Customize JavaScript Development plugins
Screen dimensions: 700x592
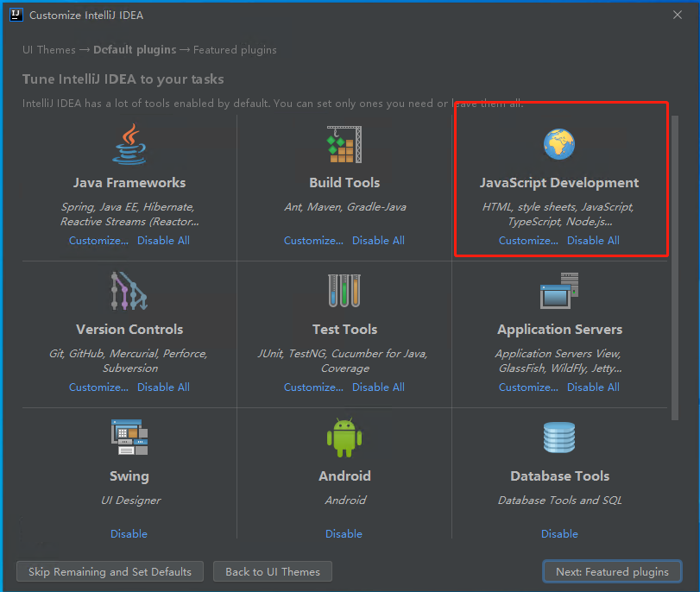(528, 241)
